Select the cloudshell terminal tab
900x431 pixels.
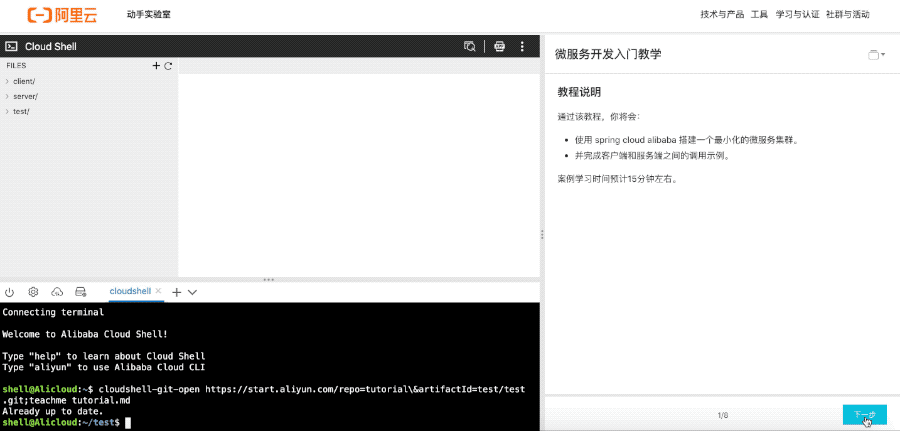point(130,292)
